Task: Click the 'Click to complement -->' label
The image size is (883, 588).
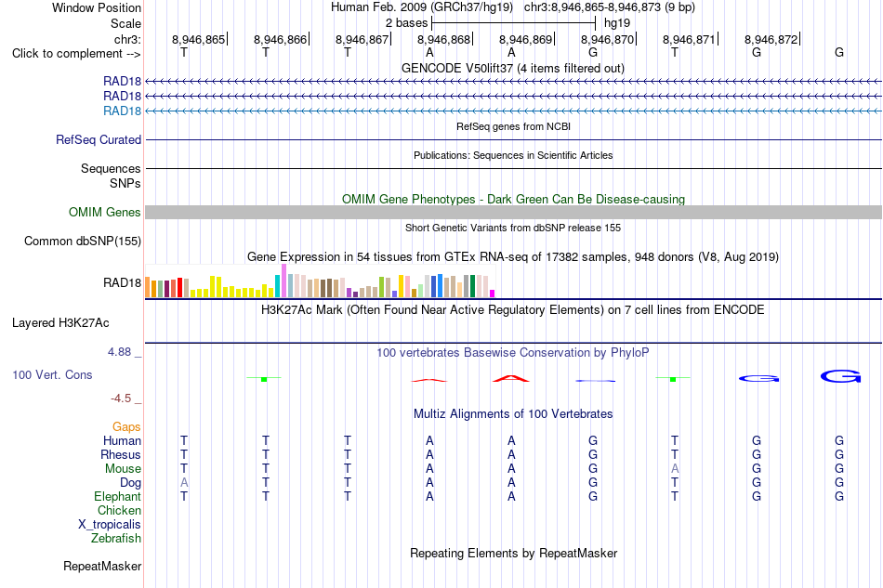Action: tap(76, 54)
